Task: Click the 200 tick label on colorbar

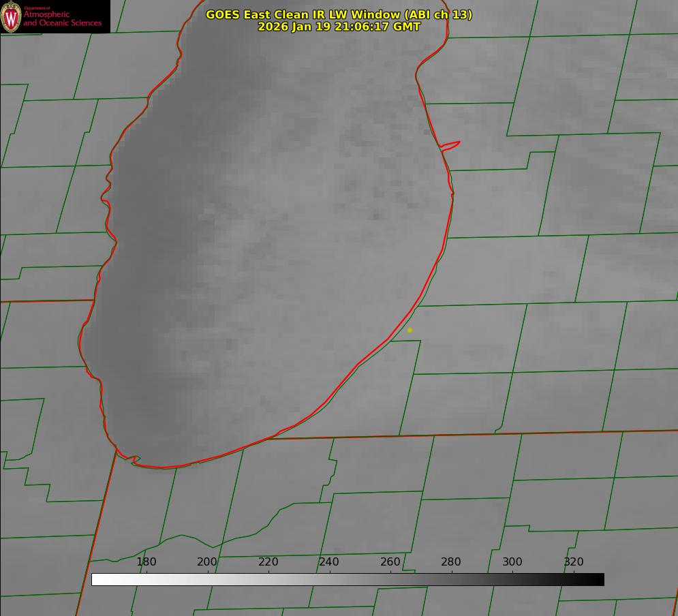Action: click(x=207, y=561)
